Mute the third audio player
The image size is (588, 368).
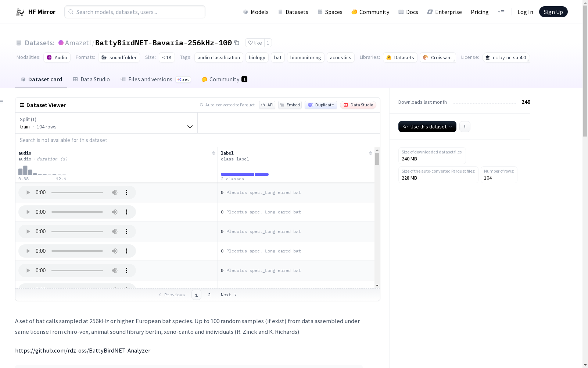115,231
